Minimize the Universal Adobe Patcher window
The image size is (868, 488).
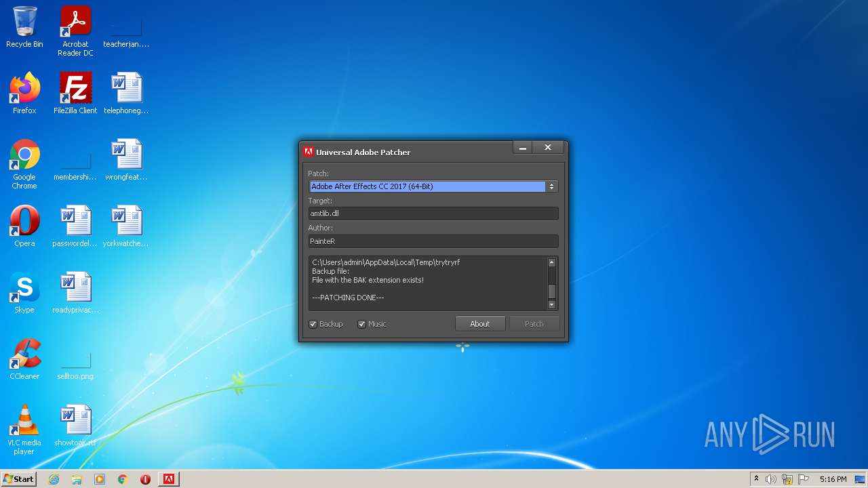point(522,148)
